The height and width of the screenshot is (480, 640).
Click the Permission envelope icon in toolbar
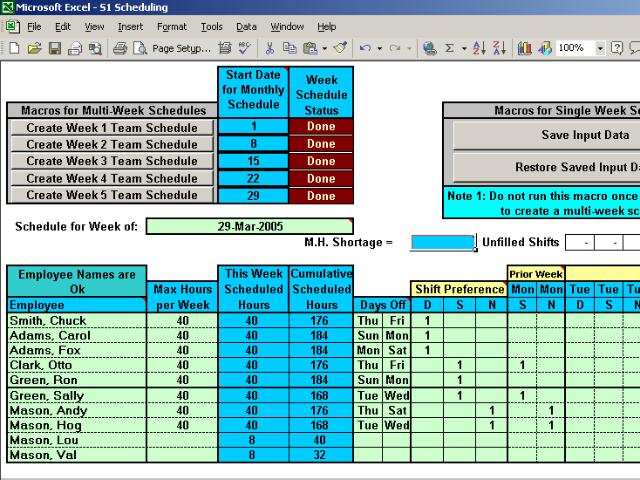(75, 48)
